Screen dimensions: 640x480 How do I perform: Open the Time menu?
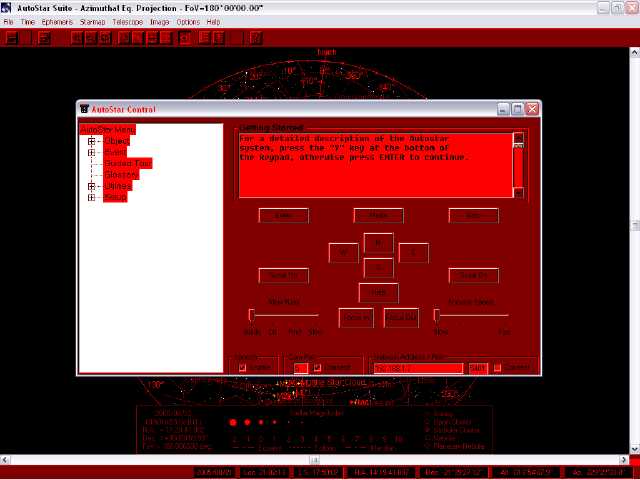(x=27, y=22)
